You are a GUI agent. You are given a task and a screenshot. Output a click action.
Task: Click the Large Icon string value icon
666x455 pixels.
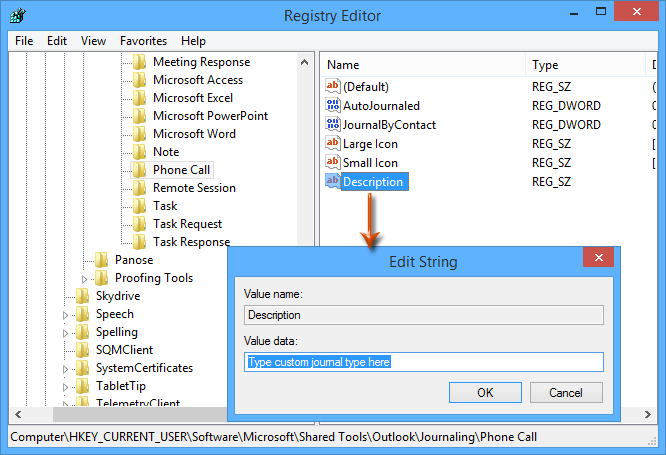click(x=333, y=144)
